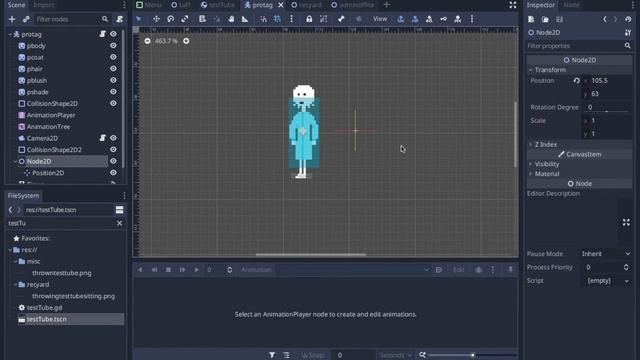Activate the Rotate Mode tool
Image resolution: width=640 pixels, height=360 pixels.
171,19
